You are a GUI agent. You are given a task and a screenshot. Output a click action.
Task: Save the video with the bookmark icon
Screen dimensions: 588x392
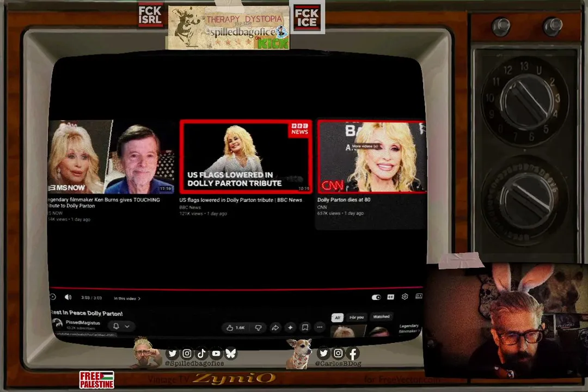(305, 327)
